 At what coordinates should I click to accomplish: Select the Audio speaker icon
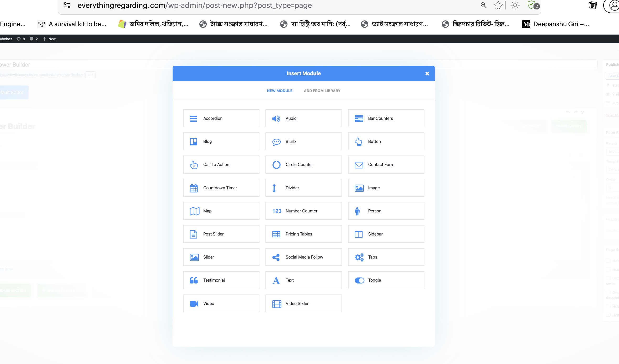coord(276,119)
